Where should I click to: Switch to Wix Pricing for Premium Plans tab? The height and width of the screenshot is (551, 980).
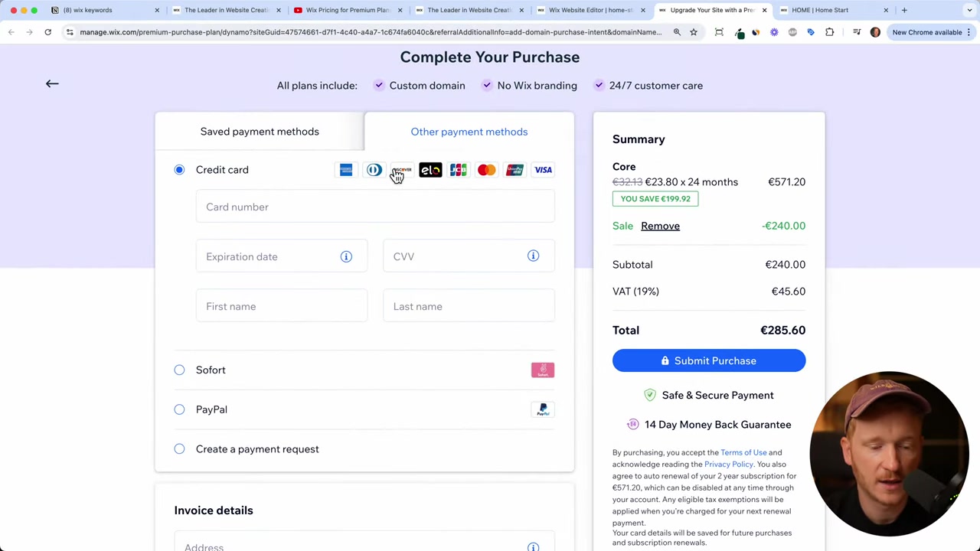coord(348,10)
